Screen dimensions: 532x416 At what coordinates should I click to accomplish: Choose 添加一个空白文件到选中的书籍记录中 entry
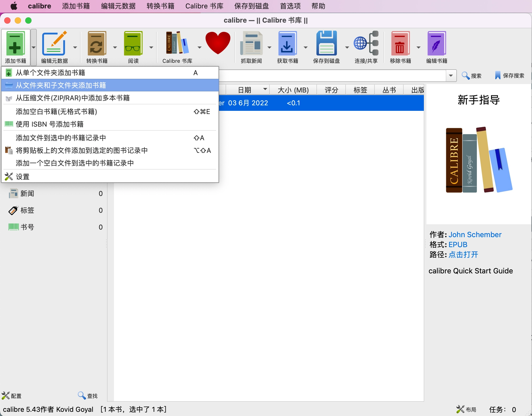point(110,163)
